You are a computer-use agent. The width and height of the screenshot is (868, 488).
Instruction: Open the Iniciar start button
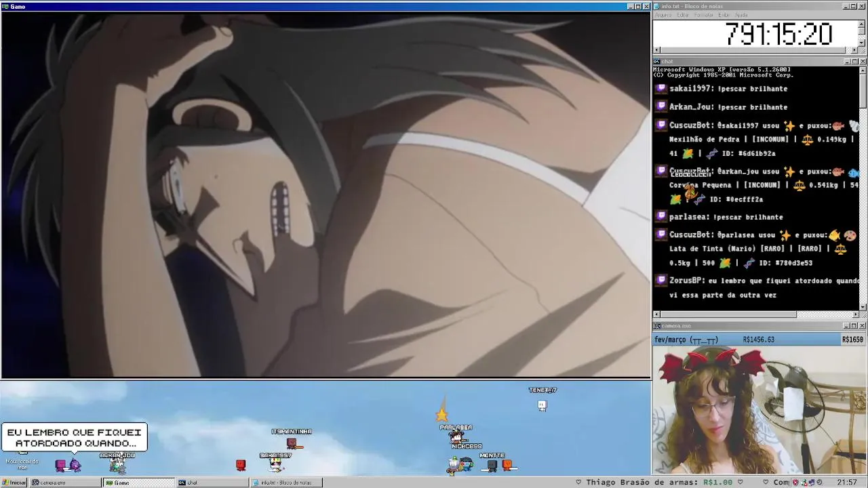(14, 483)
